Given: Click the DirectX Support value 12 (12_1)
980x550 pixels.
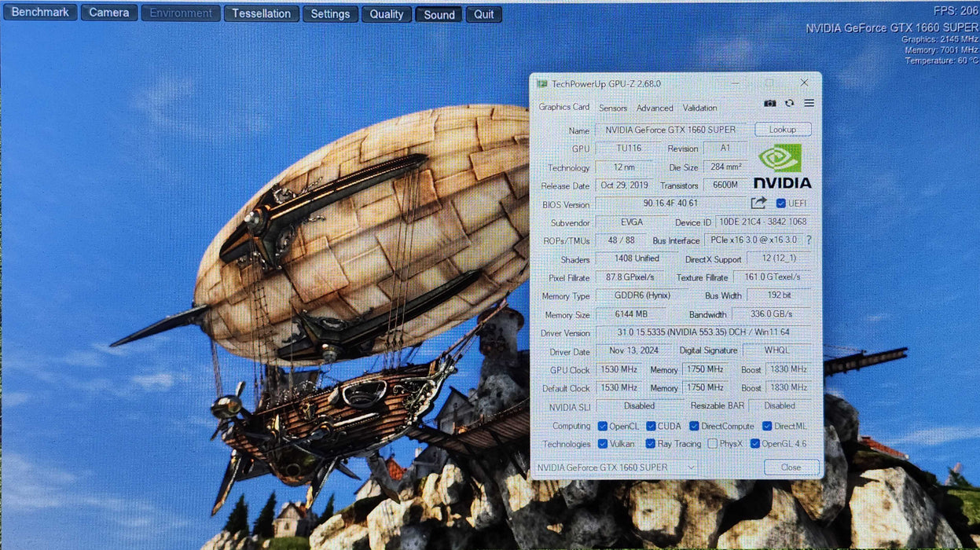Looking at the screenshot, I should [779, 259].
